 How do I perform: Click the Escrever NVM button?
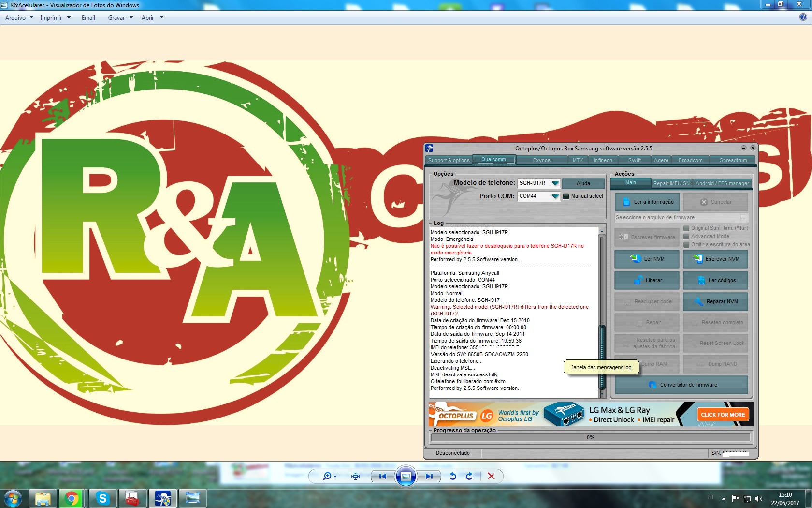[x=715, y=259]
